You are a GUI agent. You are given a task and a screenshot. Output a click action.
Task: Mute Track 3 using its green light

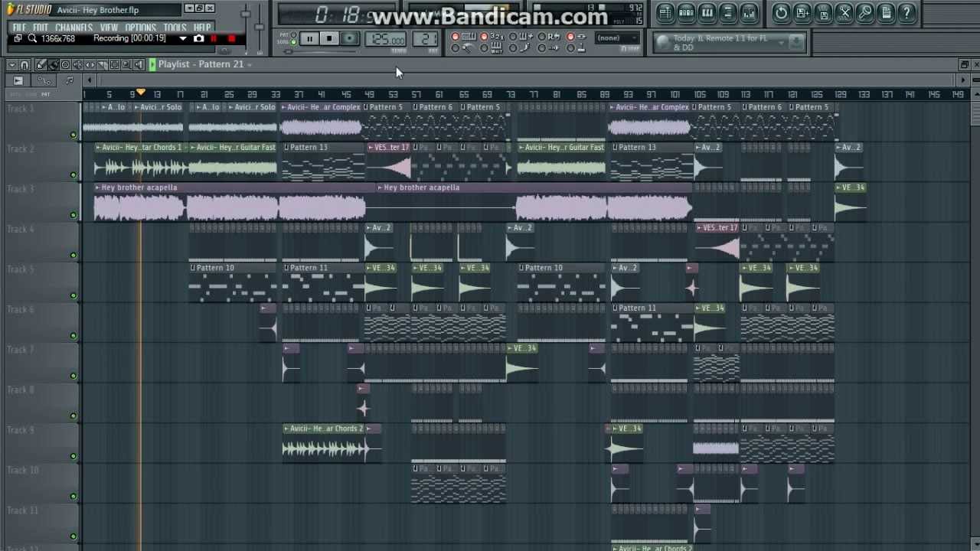point(73,215)
